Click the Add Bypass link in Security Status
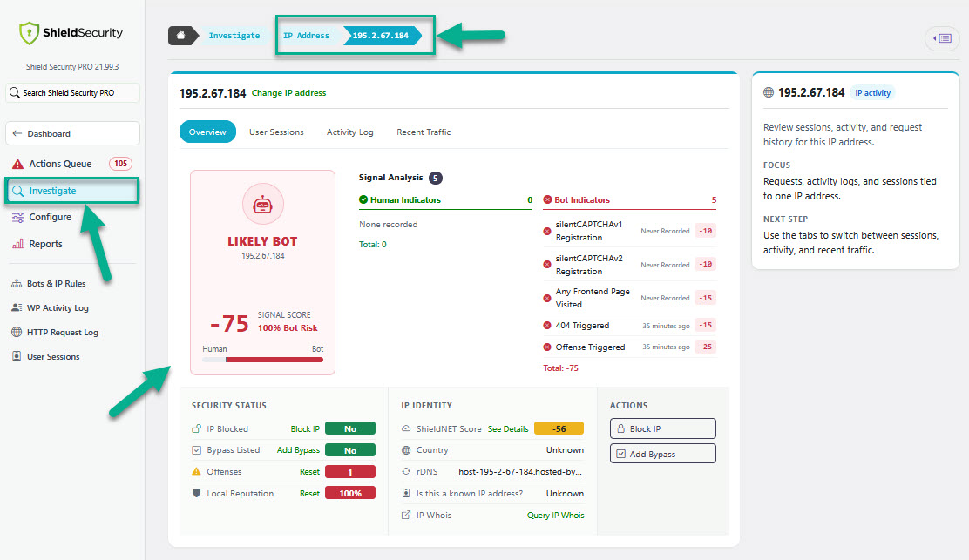Screen dimensions: 969x560 point(298,450)
